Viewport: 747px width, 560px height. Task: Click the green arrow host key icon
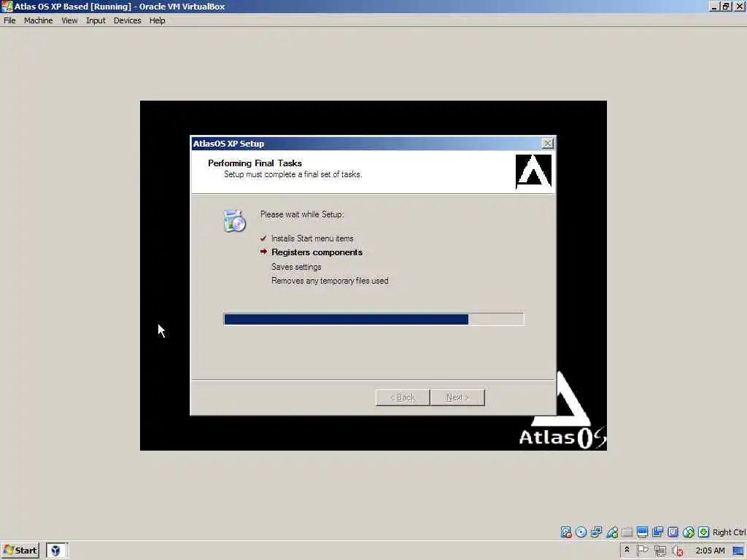(x=704, y=532)
